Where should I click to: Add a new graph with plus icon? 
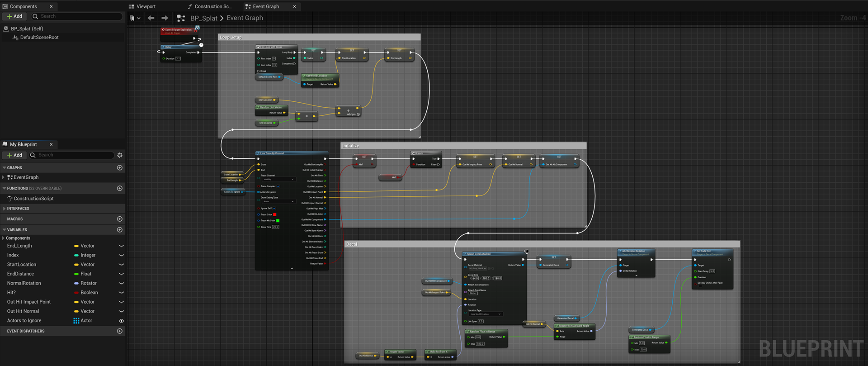tap(120, 168)
